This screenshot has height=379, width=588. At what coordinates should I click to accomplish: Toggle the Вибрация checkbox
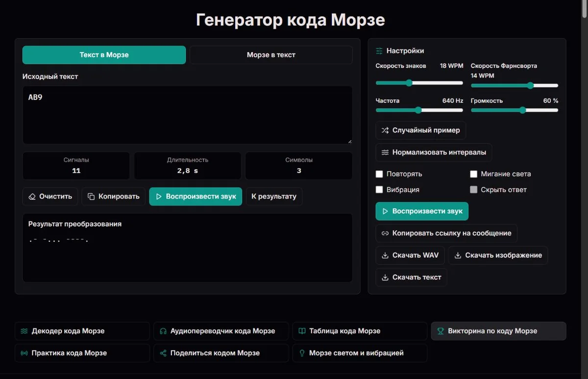(379, 190)
